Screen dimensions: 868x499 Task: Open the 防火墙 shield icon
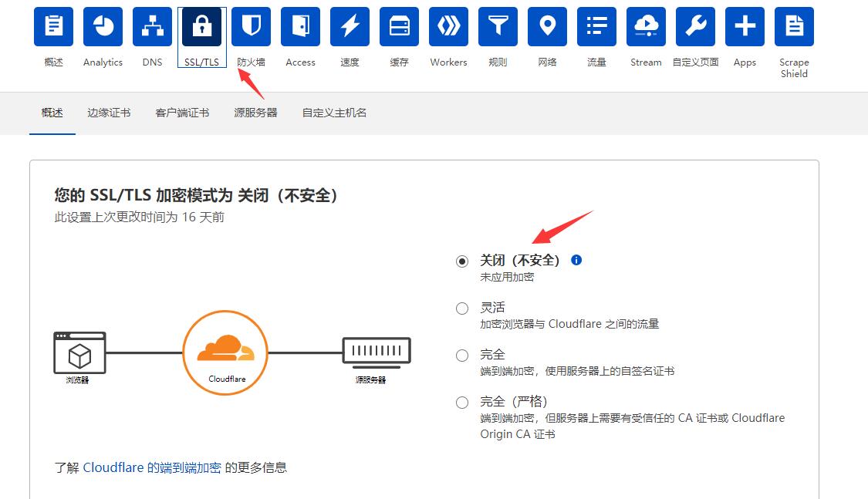click(x=251, y=27)
